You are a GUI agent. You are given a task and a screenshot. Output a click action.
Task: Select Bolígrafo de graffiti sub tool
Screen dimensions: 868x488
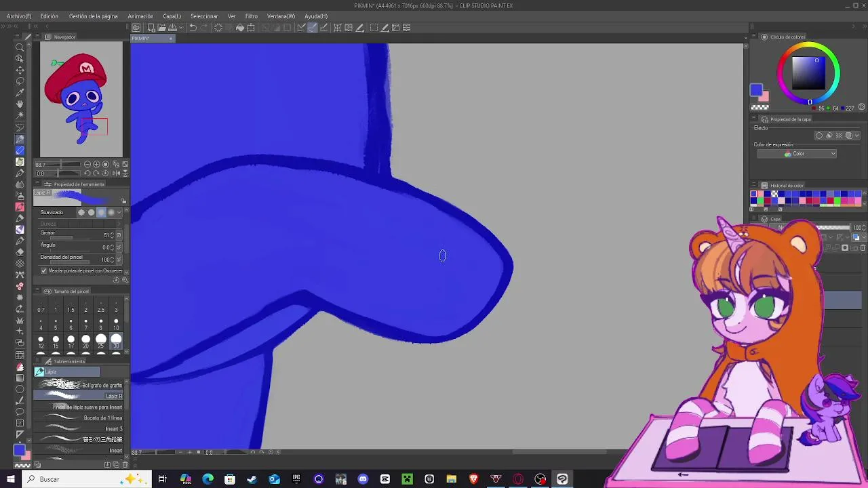click(x=79, y=385)
